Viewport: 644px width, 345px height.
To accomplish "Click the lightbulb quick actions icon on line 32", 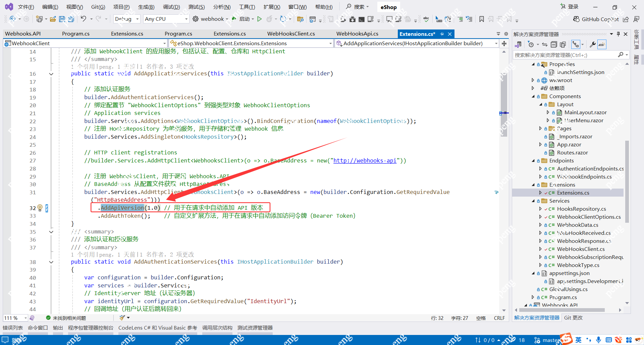I will (40, 208).
